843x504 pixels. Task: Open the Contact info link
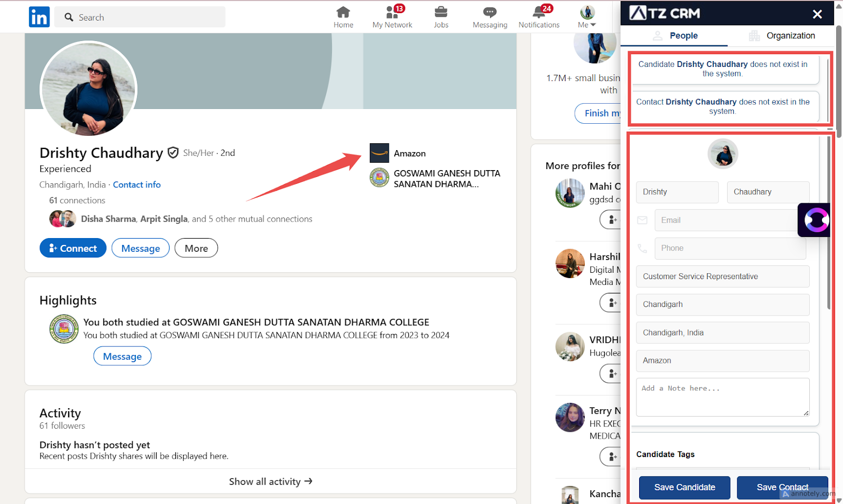(136, 185)
